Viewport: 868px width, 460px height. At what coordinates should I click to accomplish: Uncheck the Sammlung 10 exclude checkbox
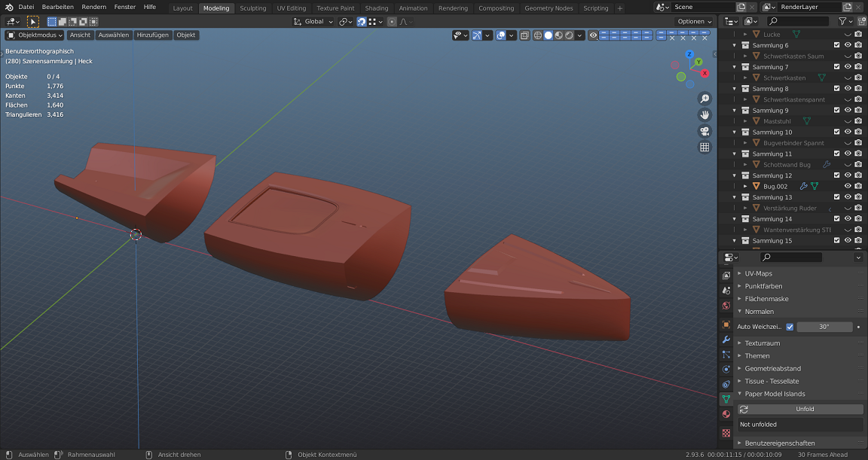point(836,133)
